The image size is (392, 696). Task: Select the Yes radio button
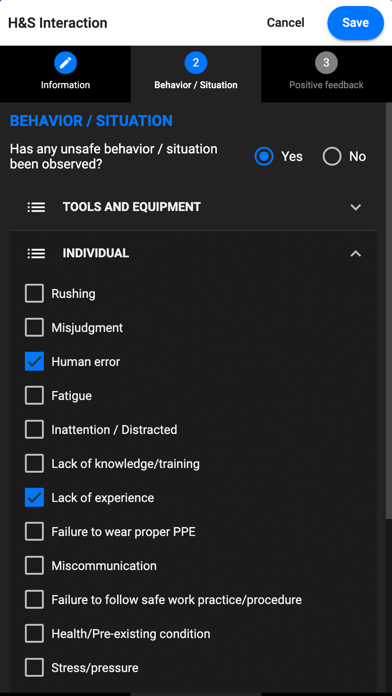click(264, 156)
